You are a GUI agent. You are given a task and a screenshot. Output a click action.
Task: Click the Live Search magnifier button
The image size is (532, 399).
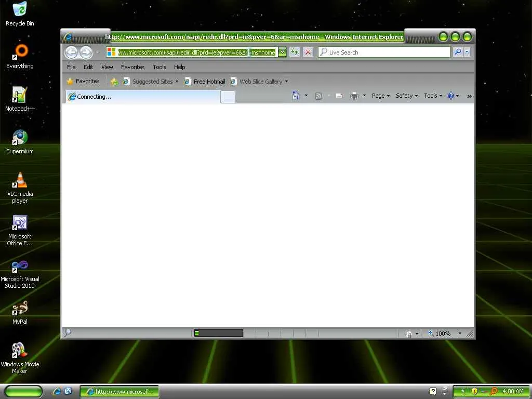pyautogui.click(x=458, y=52)
